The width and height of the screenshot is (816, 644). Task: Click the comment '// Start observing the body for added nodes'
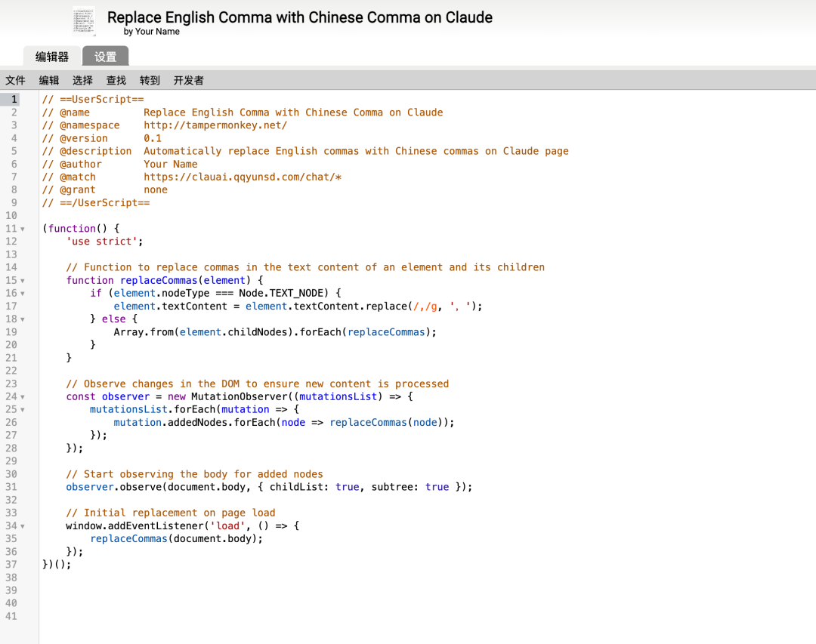(x=195, y=474)
